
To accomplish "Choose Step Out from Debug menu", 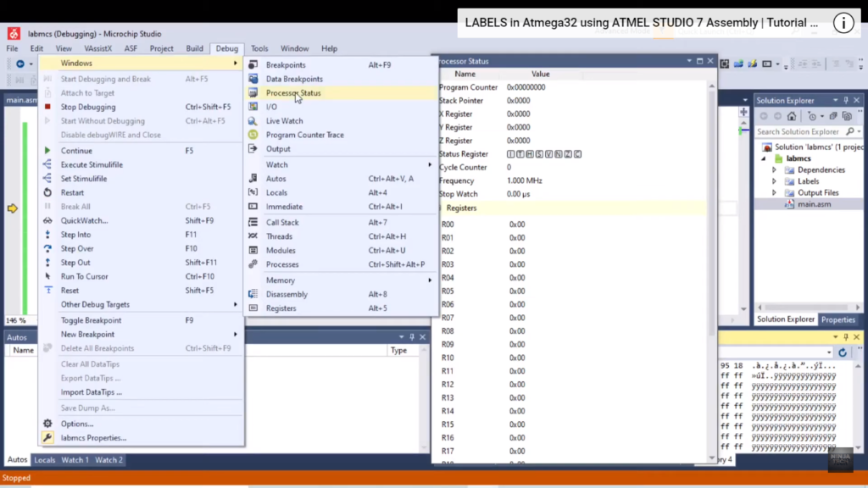I will click(142, 263).
